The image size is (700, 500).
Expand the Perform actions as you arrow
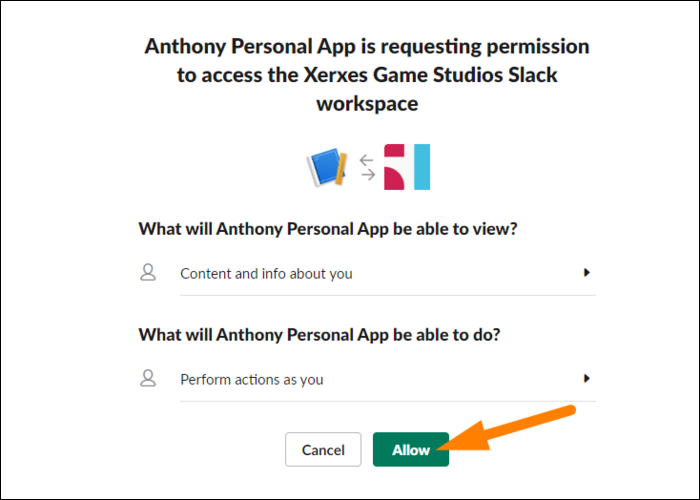pyautogui.click(x=587, y=378)
